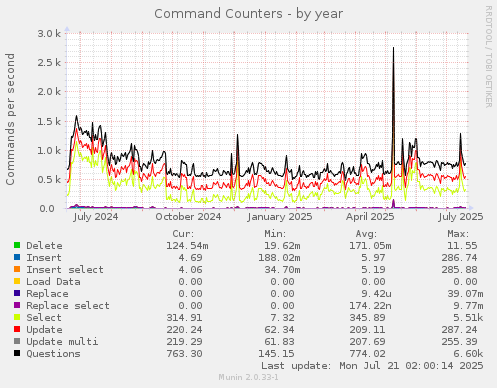Click the purple Replace select legend swatch
The width and height of the screenshot is (497, 388).
click(17, 305)
